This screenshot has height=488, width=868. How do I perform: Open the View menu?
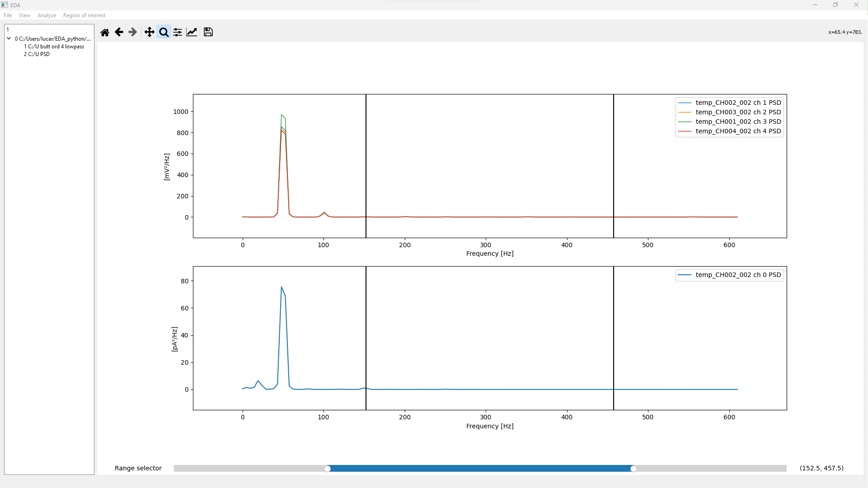24,15
